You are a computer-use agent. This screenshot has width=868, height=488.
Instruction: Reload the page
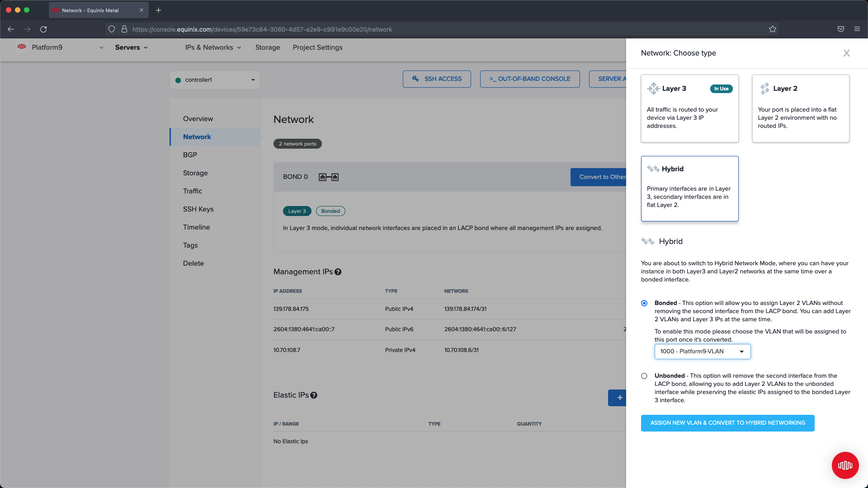[x=43, y=29]
